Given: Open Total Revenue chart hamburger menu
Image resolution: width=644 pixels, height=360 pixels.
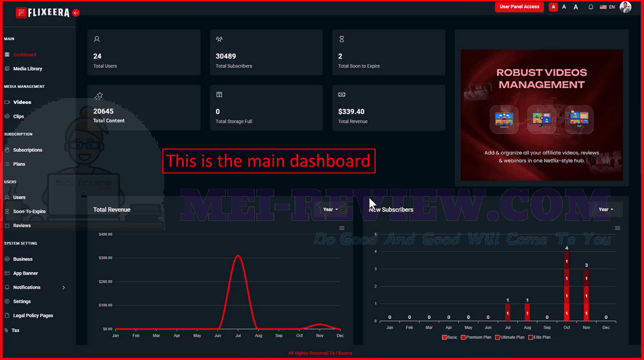Looking at the screenshot, I should point(341,228).
